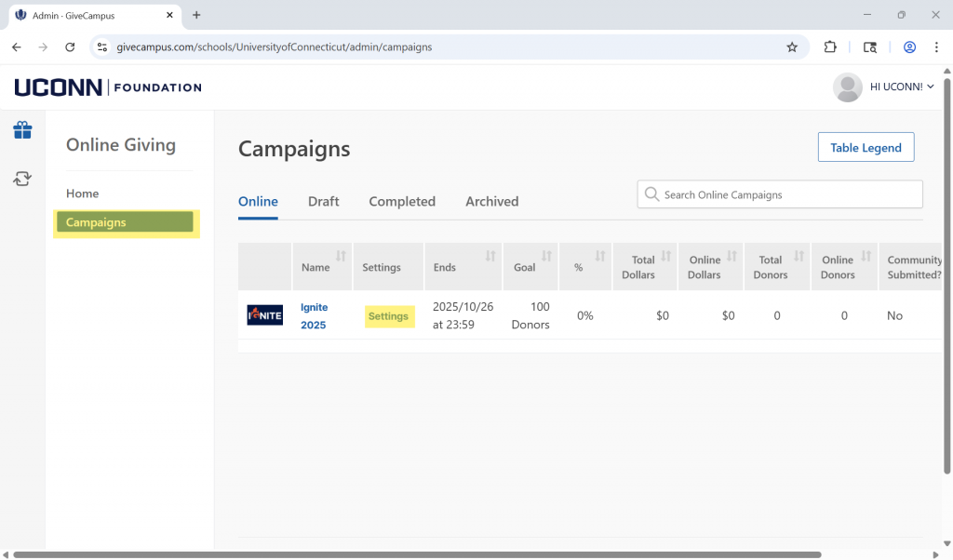Sort table by Goal column arrows

tap(546, 256)
